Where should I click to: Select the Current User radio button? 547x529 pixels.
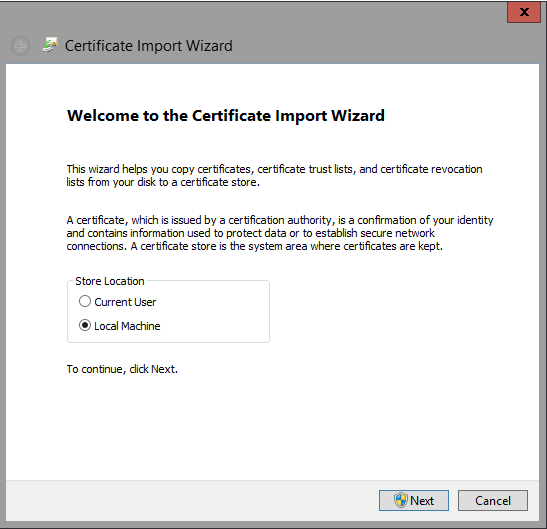pos(85,301)
